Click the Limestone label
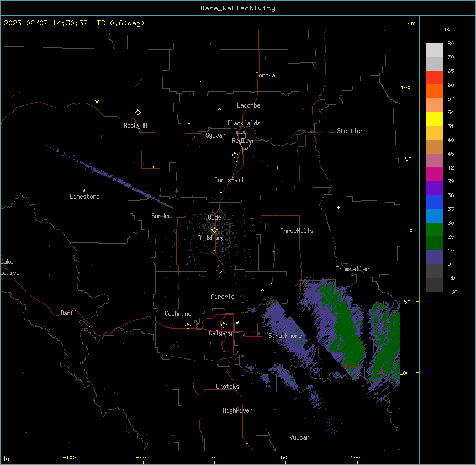Viewport: 476px width, 465px height. (84, 197)
